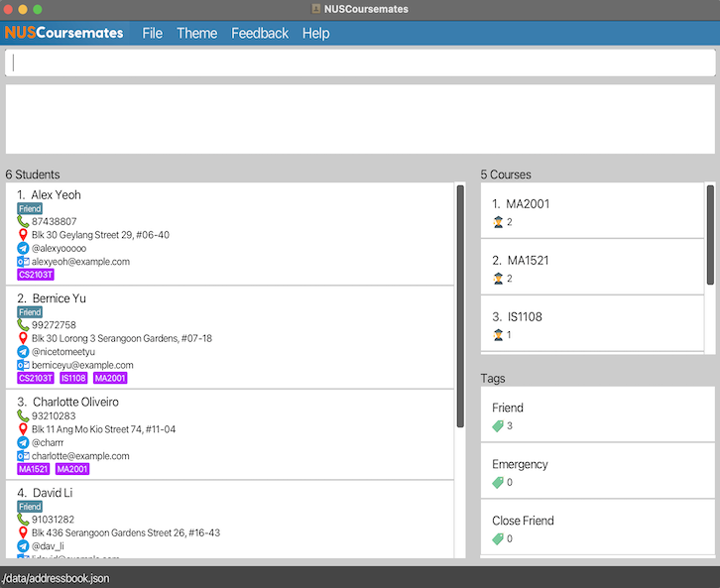Select student name David Li
This screenshot has height=588, width=720.
coord(53,493)
